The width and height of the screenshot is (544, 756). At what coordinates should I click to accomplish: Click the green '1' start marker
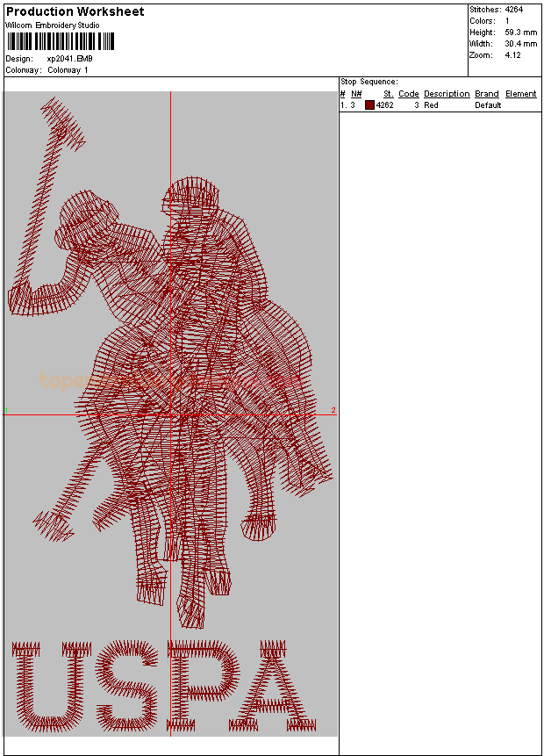click(x=6, y=410)
